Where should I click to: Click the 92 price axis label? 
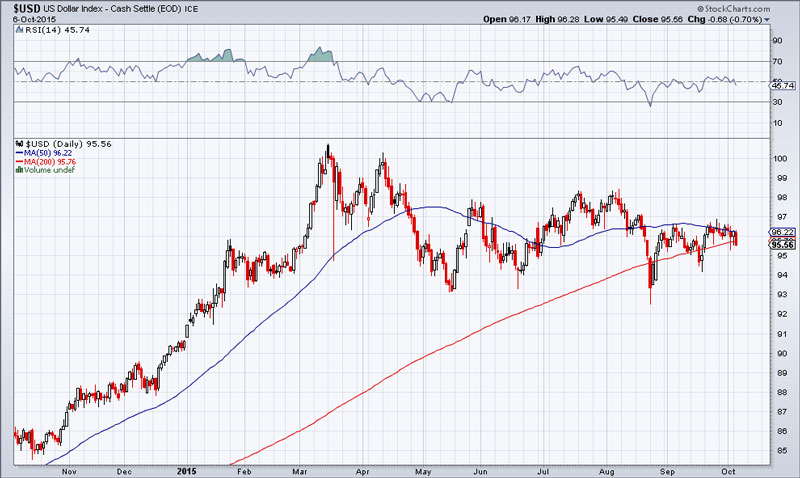click(x=782, y=314)
